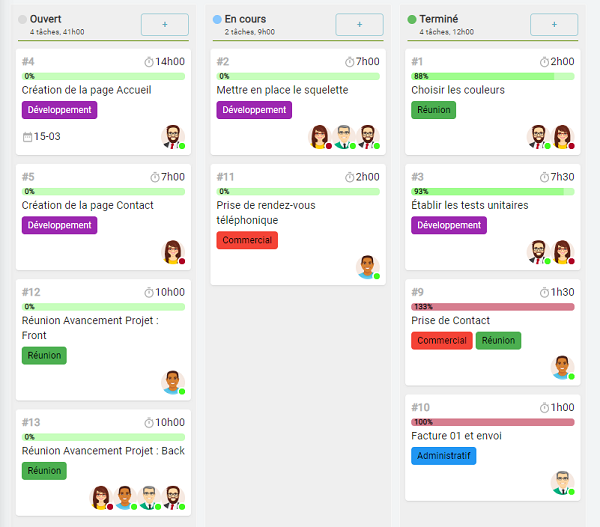Image resolution: width=600 pixels, height=527 pixels.
Task: Click Administratif tag on Facture 01 card
Action: click(x=443, y=456)
